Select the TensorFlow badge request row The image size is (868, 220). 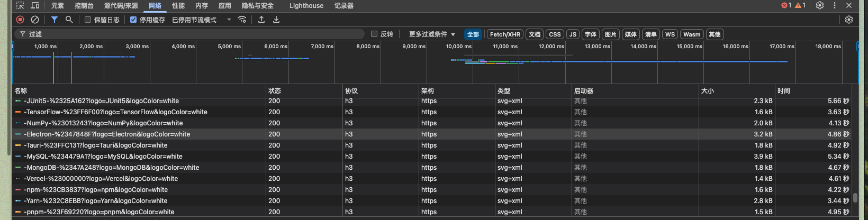click(432, 112)
